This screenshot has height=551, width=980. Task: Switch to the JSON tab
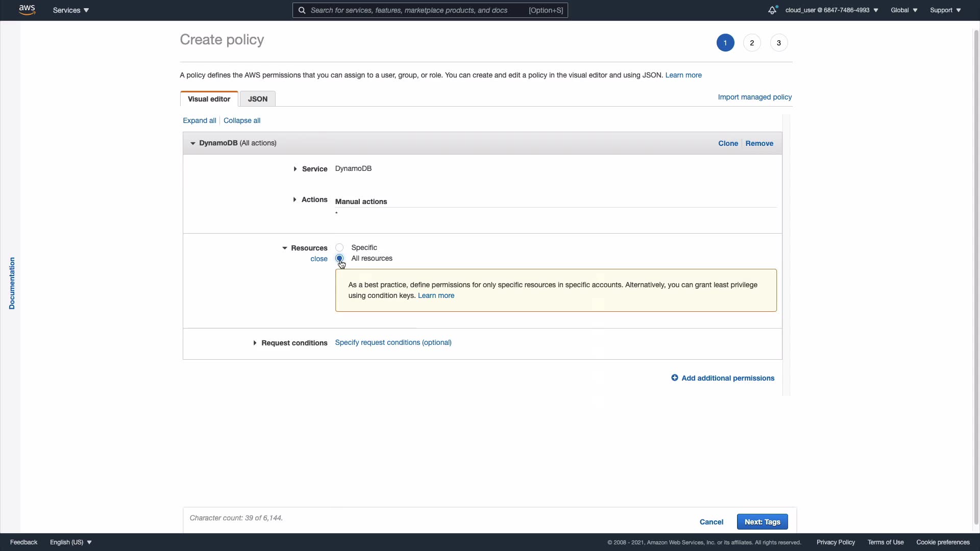pyautogui.click(x=257, y=99)
